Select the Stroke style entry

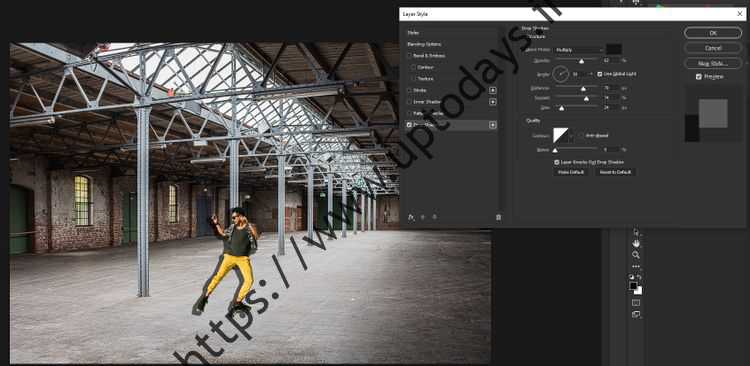point(421,90)
